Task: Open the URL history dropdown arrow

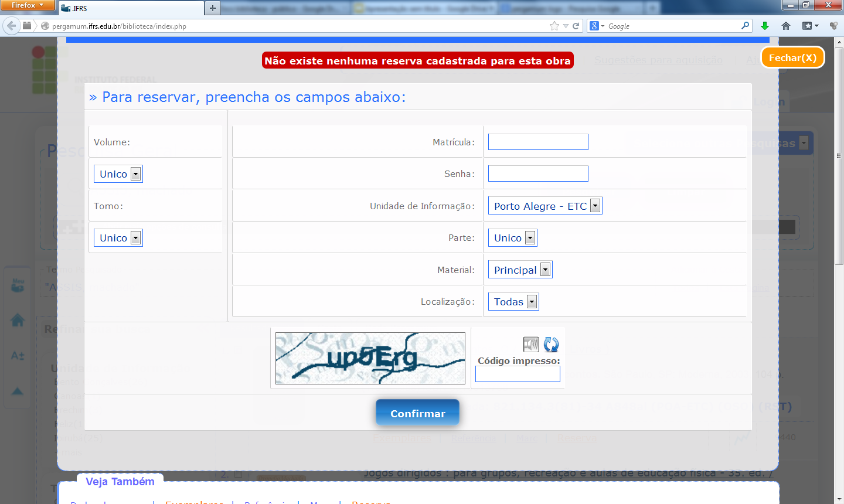Action: tap(566, 26)
